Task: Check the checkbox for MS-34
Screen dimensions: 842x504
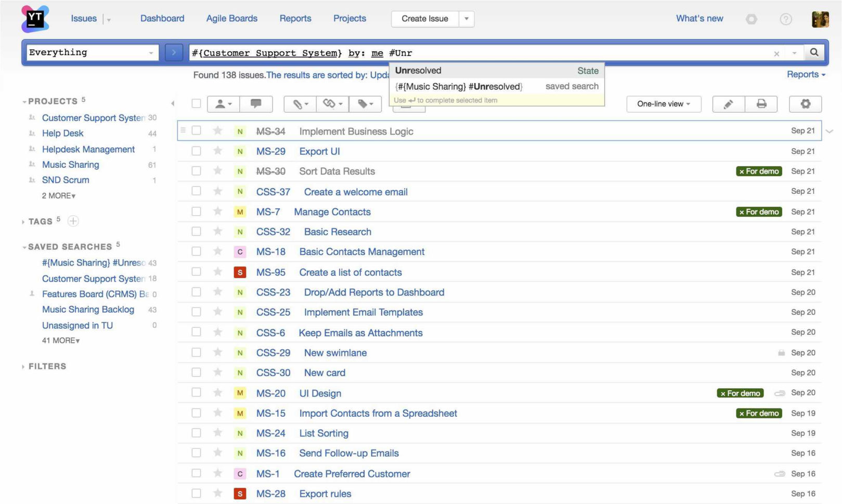Action: (x=196, y=131)
